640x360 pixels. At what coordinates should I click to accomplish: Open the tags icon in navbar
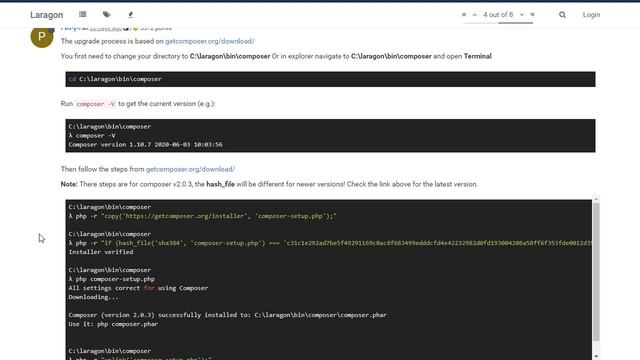coord(107,14)
